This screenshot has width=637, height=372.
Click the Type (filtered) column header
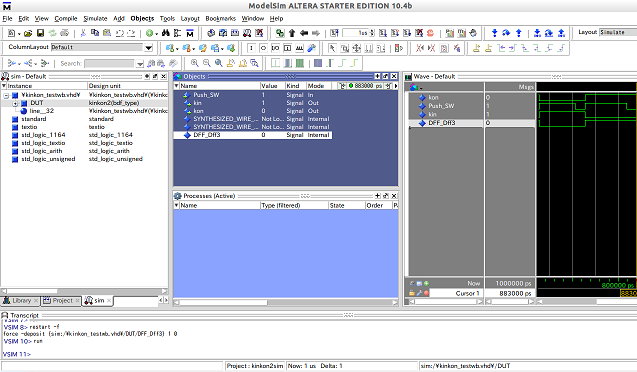294,205
